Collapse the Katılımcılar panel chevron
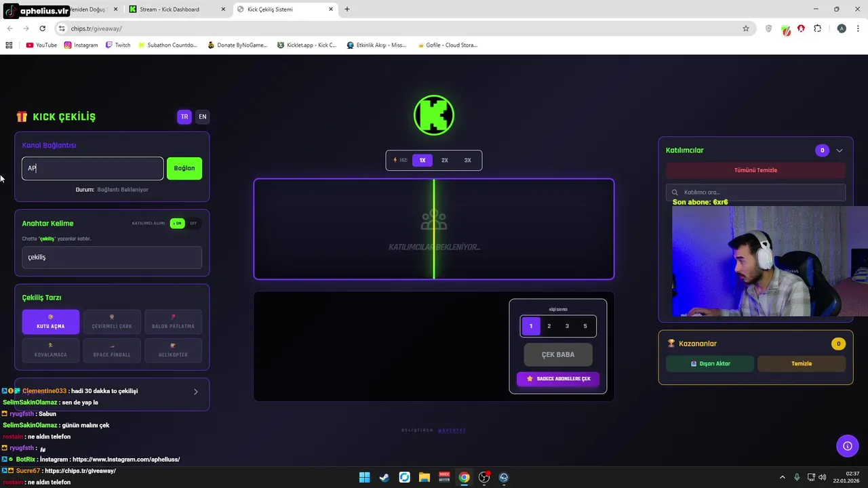The width and height of the screenshot is (868, 488). [x=840, y=150]
